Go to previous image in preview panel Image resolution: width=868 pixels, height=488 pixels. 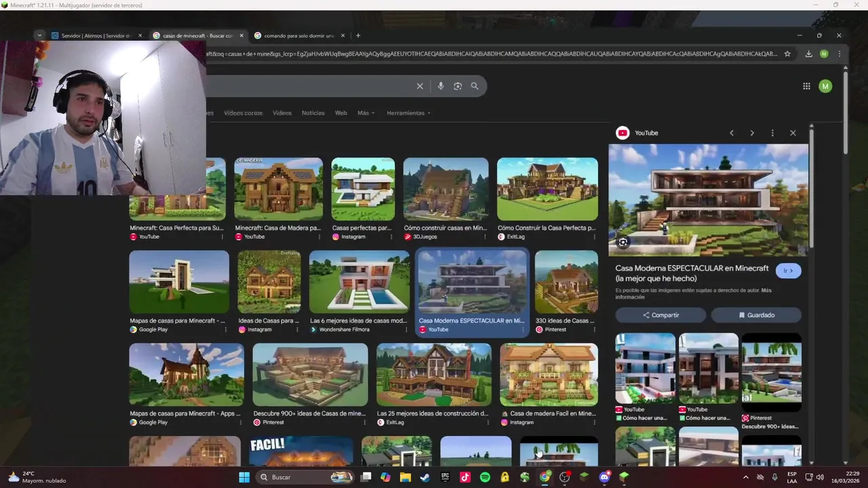732,133
